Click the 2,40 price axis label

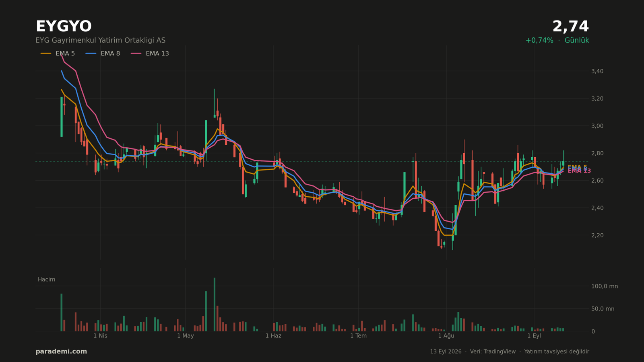tap(597, 208)
